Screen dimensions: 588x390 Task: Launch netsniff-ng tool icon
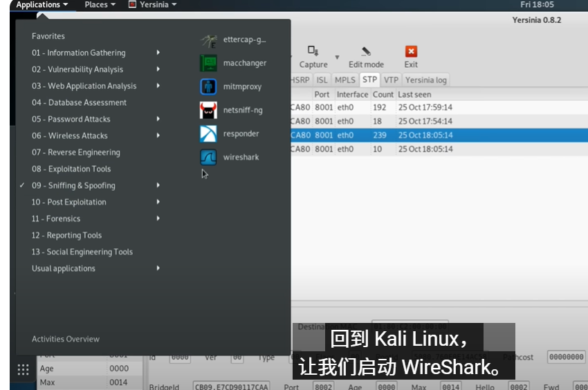tap(208, 110)
